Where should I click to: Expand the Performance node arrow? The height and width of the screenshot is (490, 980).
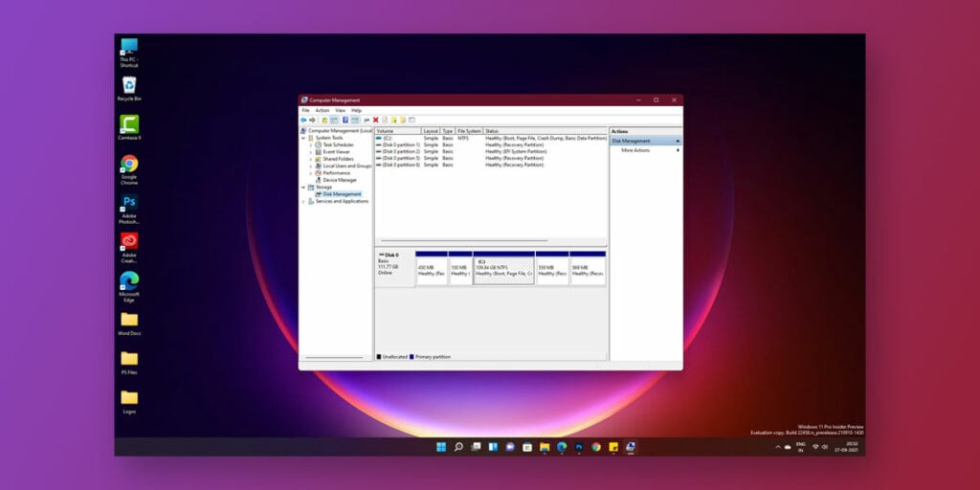311,173
